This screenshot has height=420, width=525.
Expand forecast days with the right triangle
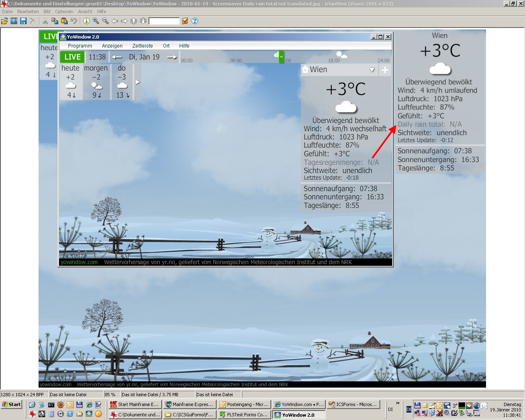pyautogui.click(x=138, y=82)
